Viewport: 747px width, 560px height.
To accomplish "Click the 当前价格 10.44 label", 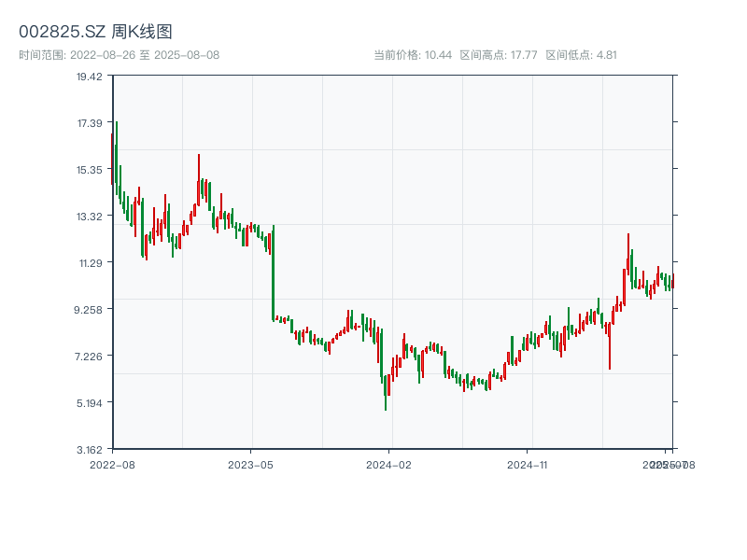I will coord(413,55).
